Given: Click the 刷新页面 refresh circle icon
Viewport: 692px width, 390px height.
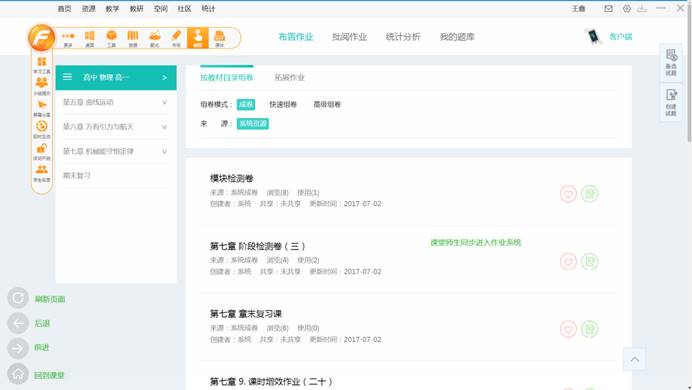Looking at the screenshot, I should click(18, 298).
